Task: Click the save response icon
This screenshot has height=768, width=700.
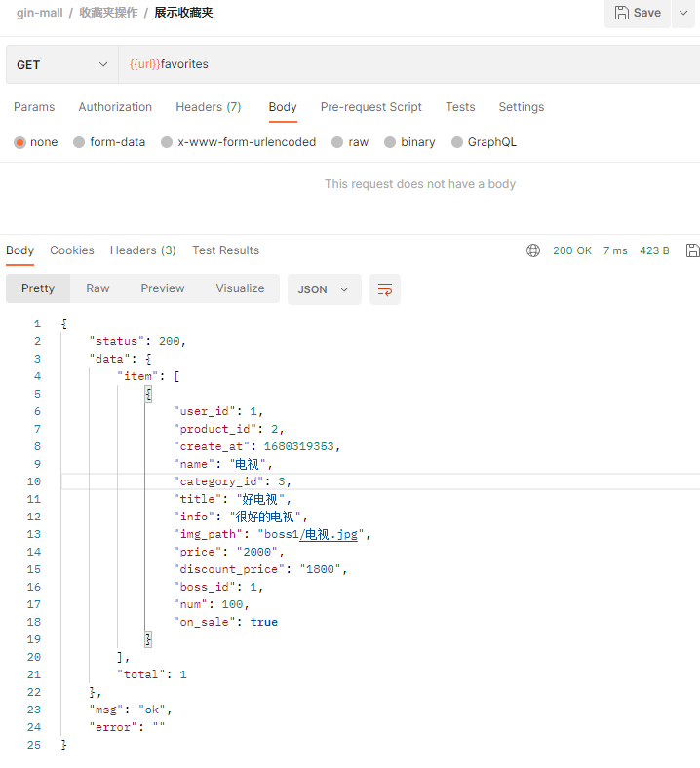Action: [x=692, y=250]
